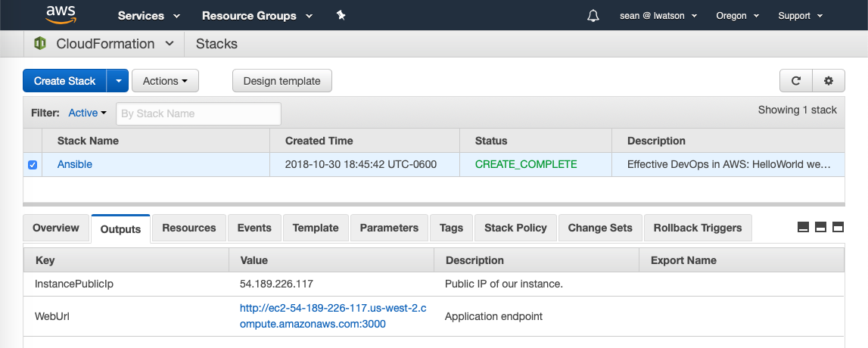This screenshot has width=868, height=348.
Task: Switch to the Change Sets tab
Action: tap(600, 228)
